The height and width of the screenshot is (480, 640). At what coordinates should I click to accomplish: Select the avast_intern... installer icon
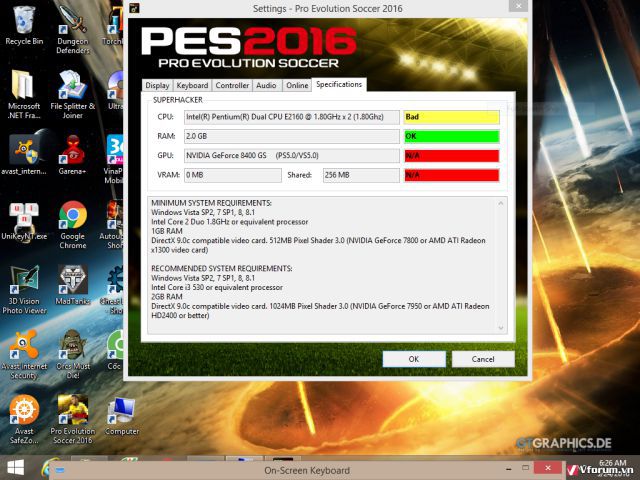(x=24, y=155)
